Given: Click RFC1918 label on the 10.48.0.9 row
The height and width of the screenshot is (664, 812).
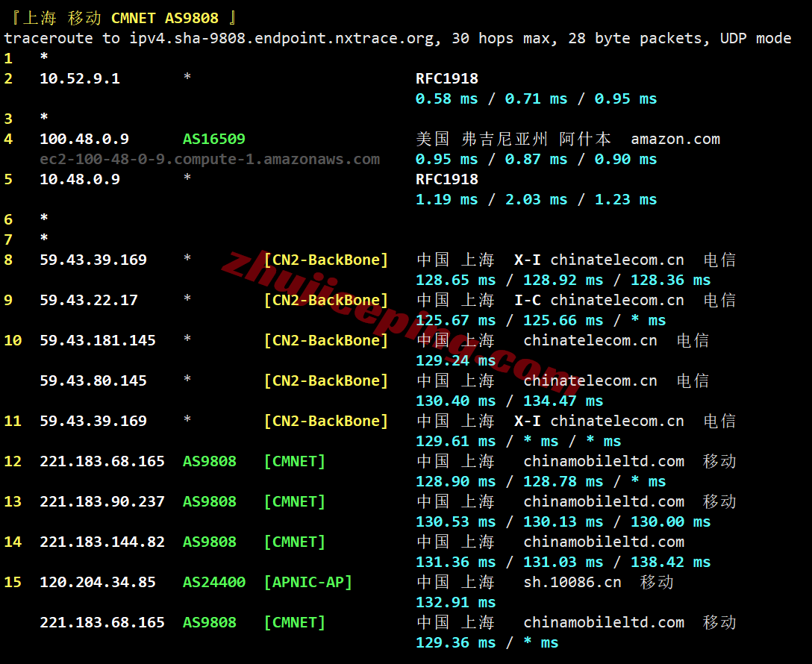Looking at the screenshot, I should [447, 180].
